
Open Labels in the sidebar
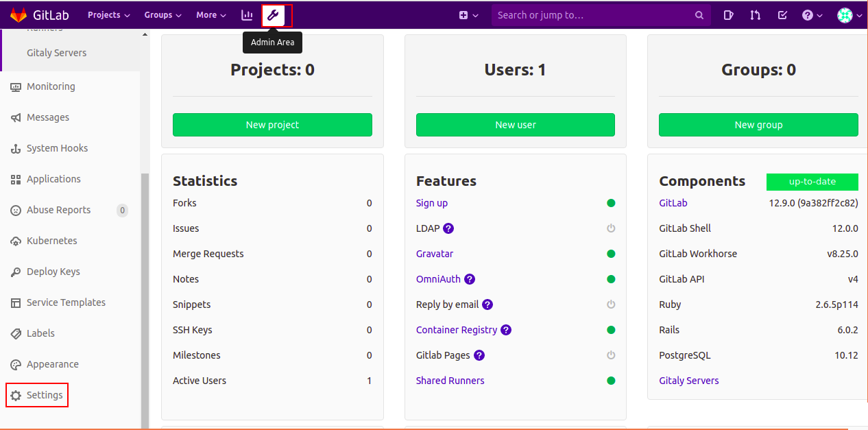click(x=40, y=333)
